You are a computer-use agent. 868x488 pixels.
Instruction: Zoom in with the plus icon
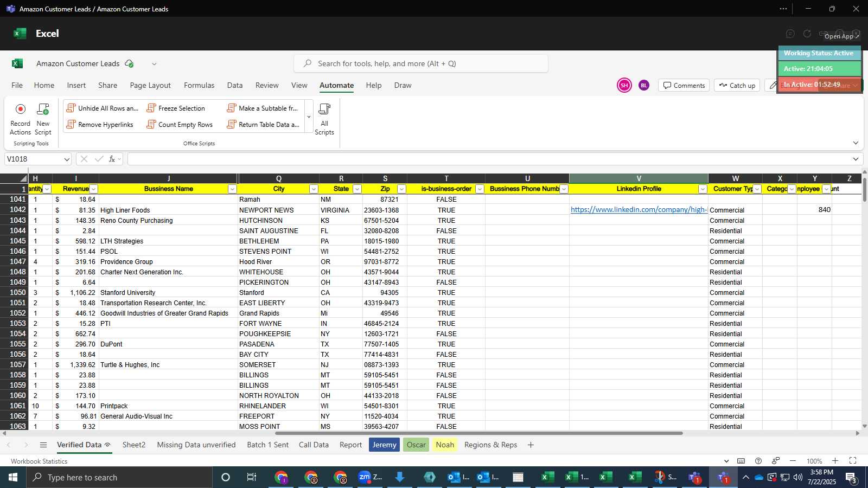pos(835,461)
